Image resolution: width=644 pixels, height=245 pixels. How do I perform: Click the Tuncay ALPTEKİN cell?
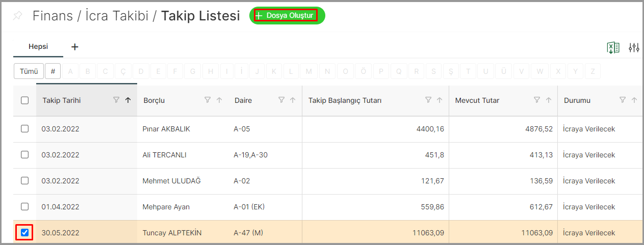[172, 233]
